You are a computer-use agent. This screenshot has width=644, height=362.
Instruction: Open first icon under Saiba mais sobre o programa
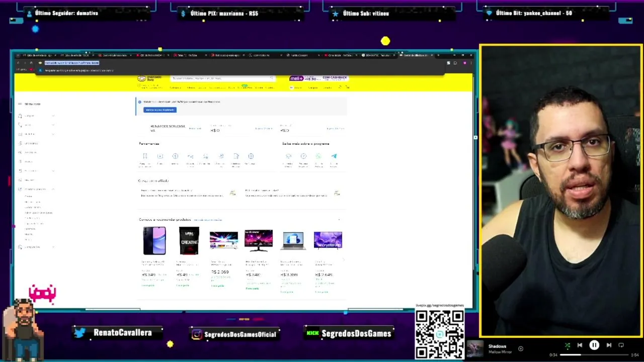288,156
